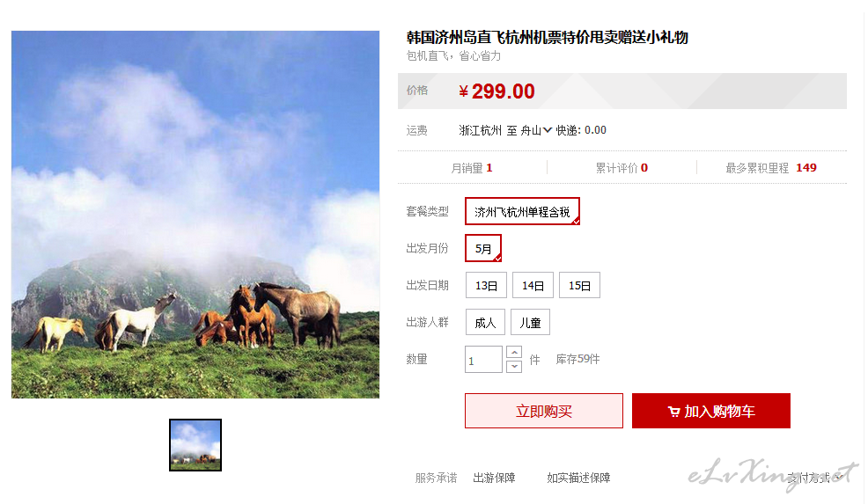Select the 济州飞杭州单程含税 package option
The width and height of the screenshot is (868, 504).
tap(522, 211)
